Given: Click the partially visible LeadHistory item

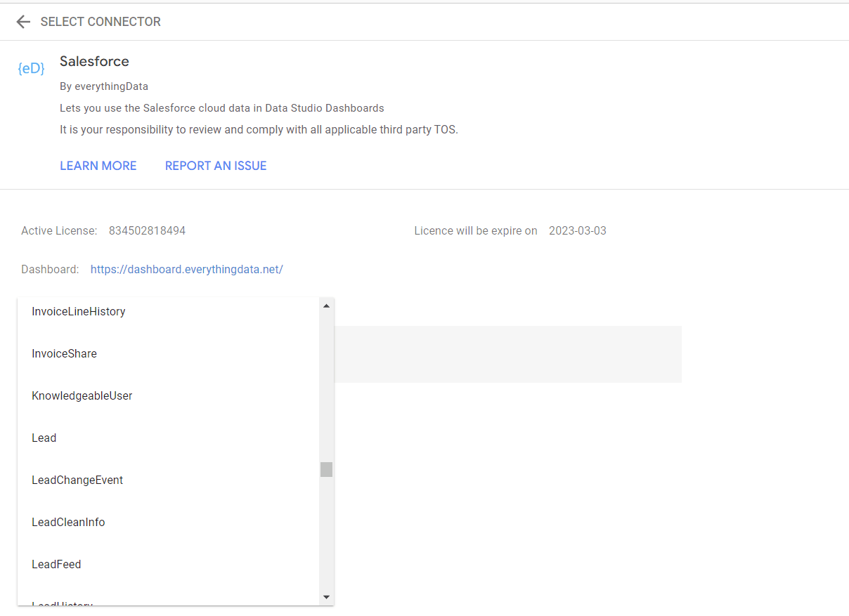Looking at the screenshot, I should pyautogui.click(x=63, y=602).
